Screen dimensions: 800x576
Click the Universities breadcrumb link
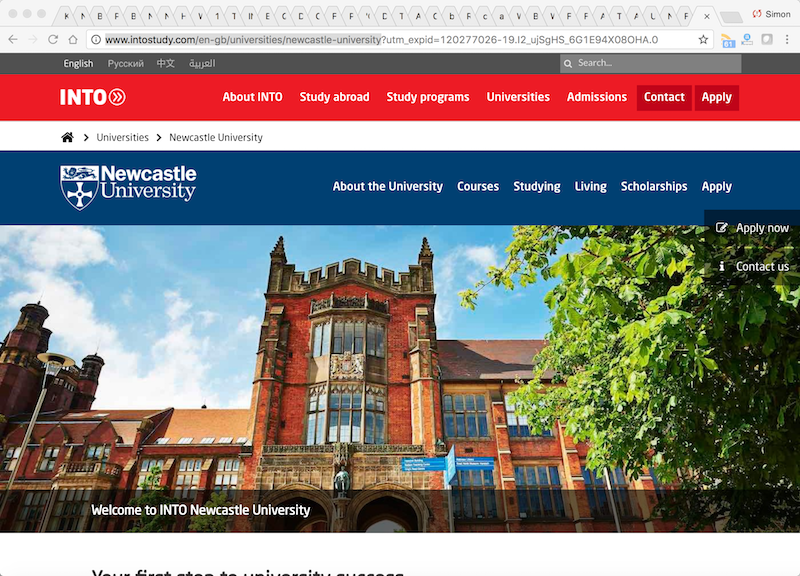(x=122, y=137)
